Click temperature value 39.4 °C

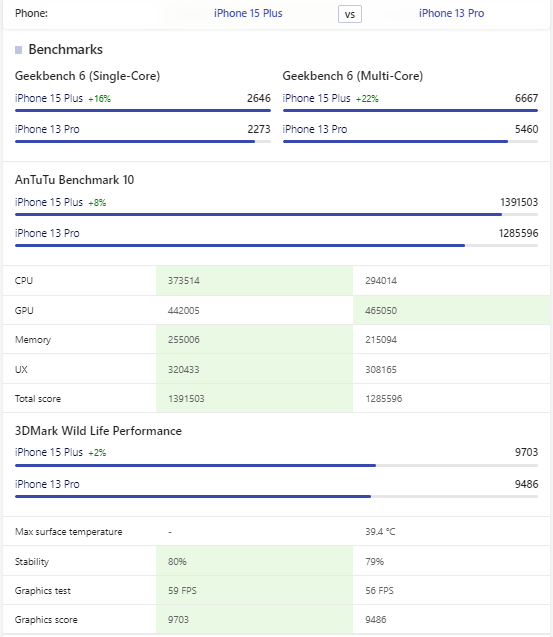click(x=380, y=532)
